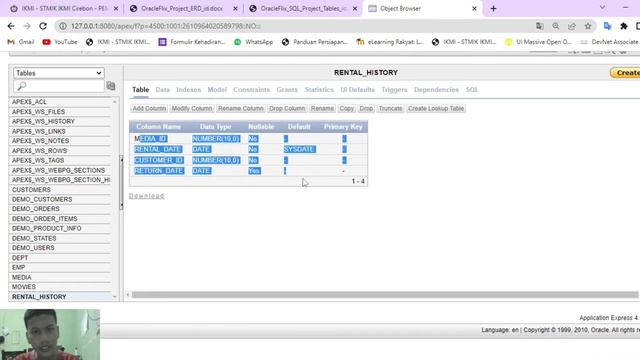Open the browser extensions puzzle icon

[624, 26]
